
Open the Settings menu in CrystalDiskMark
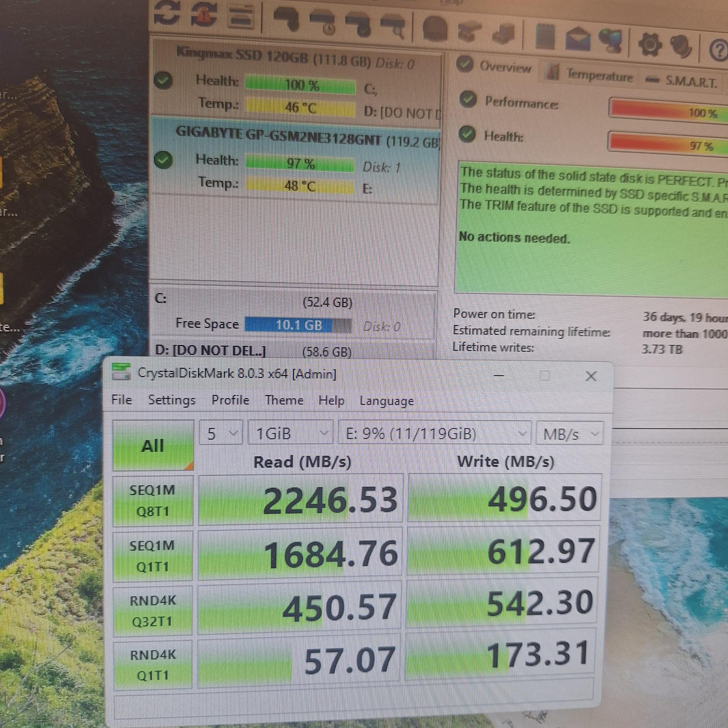pyautogui.click(x=172, y=400)
